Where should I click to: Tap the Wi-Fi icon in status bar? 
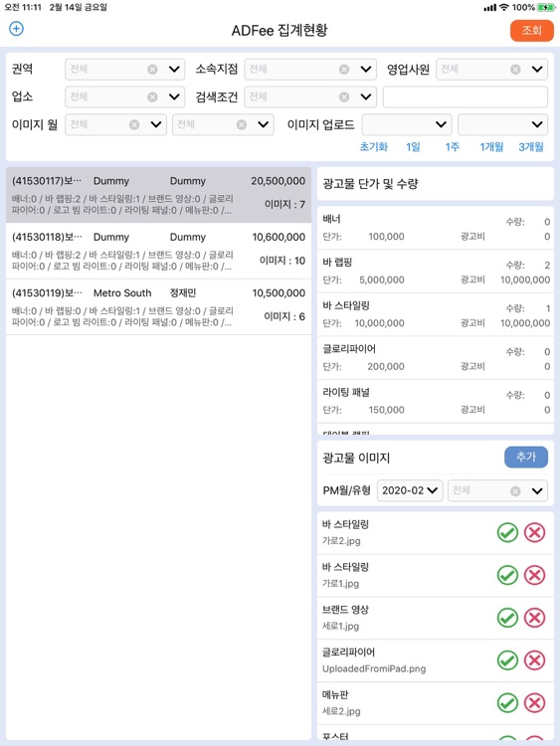pos(503,7)
